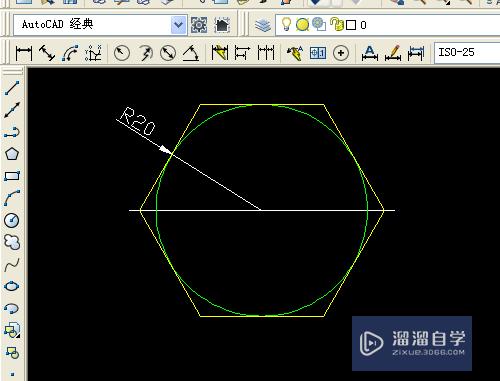Click the Dimension Update tool
500x381 pixels.
[416, 53]
